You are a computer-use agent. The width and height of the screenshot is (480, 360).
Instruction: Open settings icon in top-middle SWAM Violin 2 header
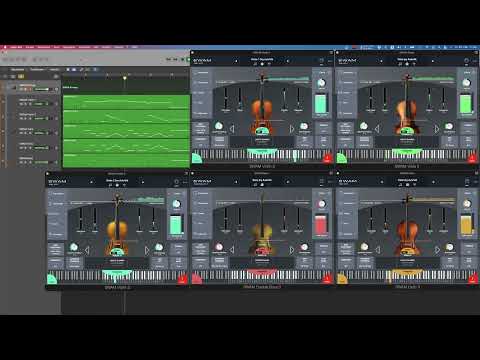[321, 60]
